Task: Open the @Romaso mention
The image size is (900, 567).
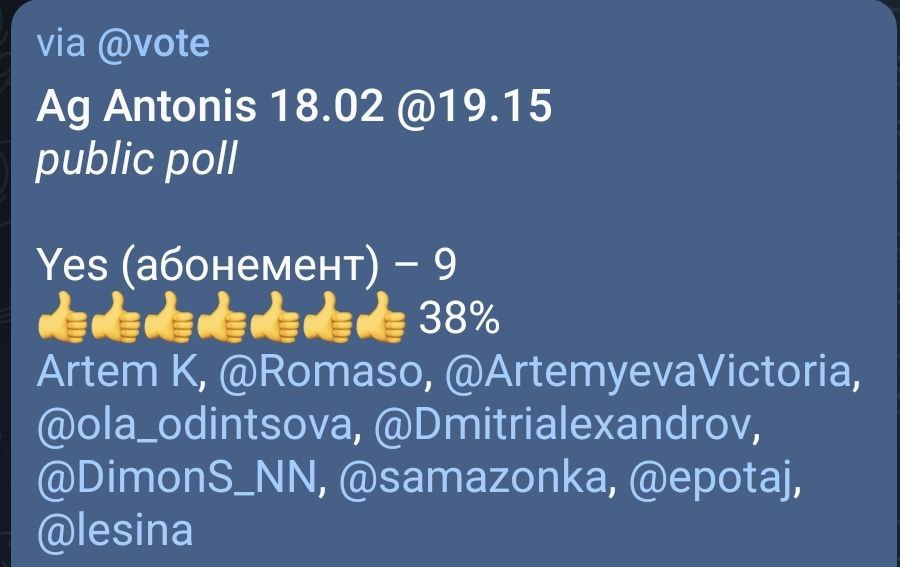Action: pos(322,373)
